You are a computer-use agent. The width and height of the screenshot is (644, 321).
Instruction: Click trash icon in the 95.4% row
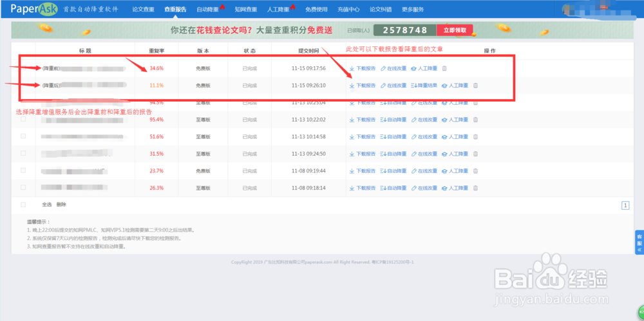point(476,120)
